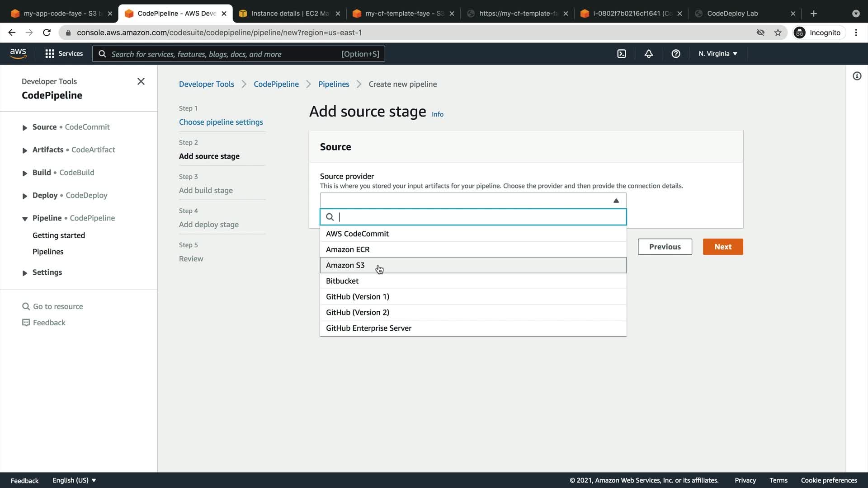The height and width of the screenshot is (488, 868).
Task: Choose GitHub (Version 2) option
Action: (x=357, y=312)
